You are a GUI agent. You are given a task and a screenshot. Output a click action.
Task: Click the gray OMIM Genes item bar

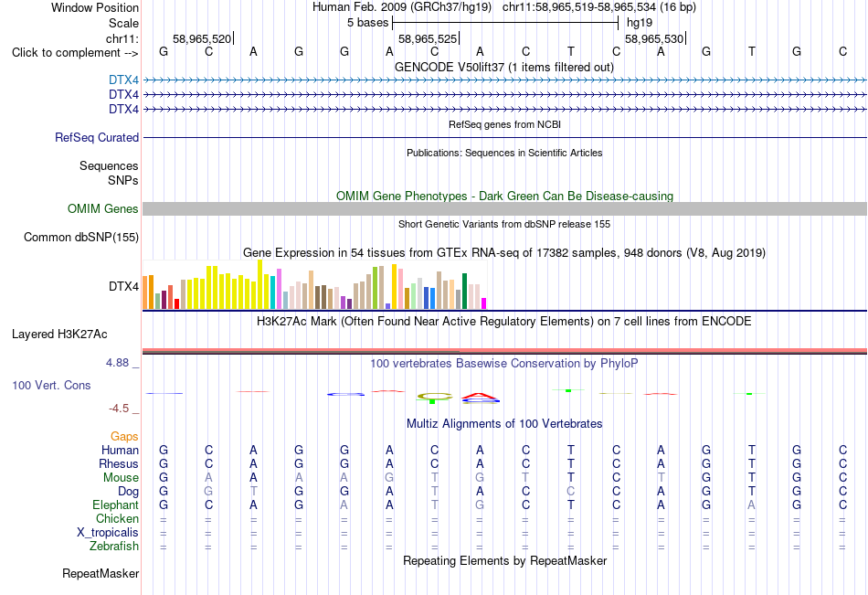pyautogui.click(x=505, y=209)
